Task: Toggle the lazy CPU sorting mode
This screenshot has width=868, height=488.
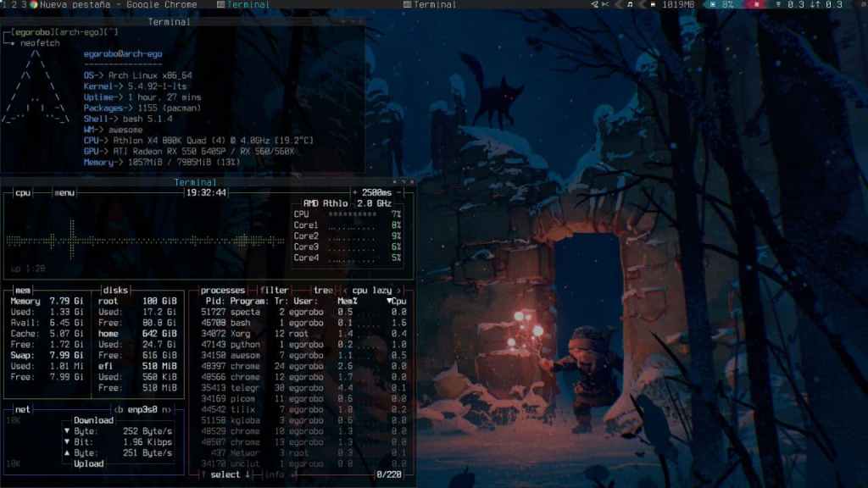Action: click(381, 290)
